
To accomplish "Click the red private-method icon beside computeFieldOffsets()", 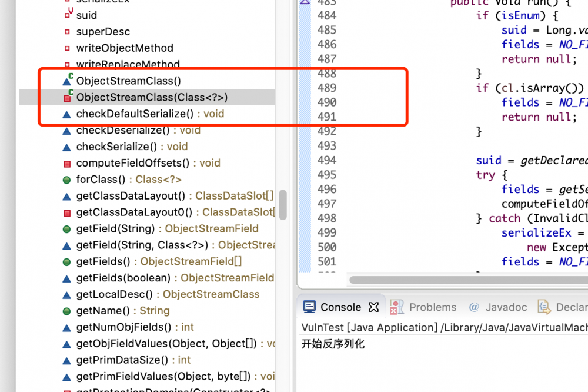I will tap(66, 162).
